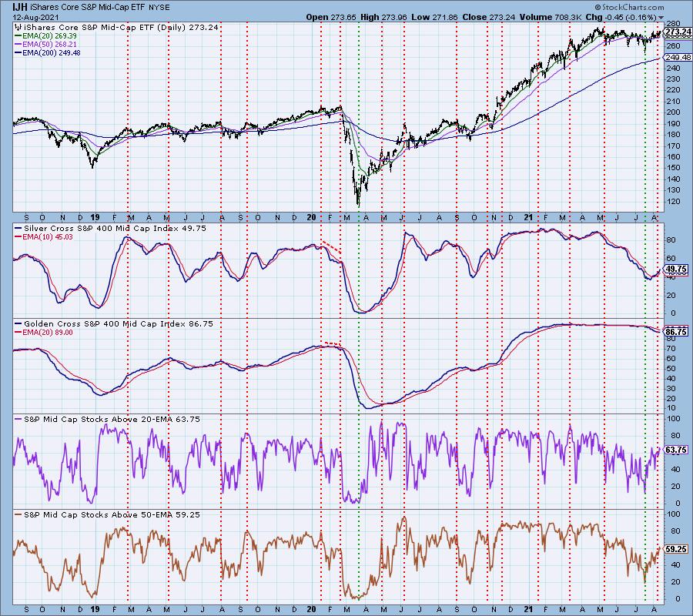The width and height of the screenshot is (693, 616).
Task: Click the EMA(200) 249.48 legend entry
Action: click(47, 52)
